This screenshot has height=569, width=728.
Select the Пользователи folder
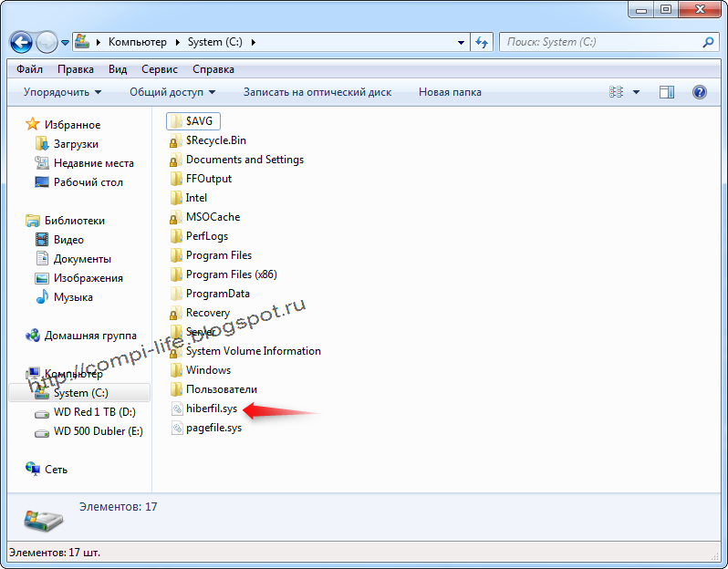click(x=222, y=389)
